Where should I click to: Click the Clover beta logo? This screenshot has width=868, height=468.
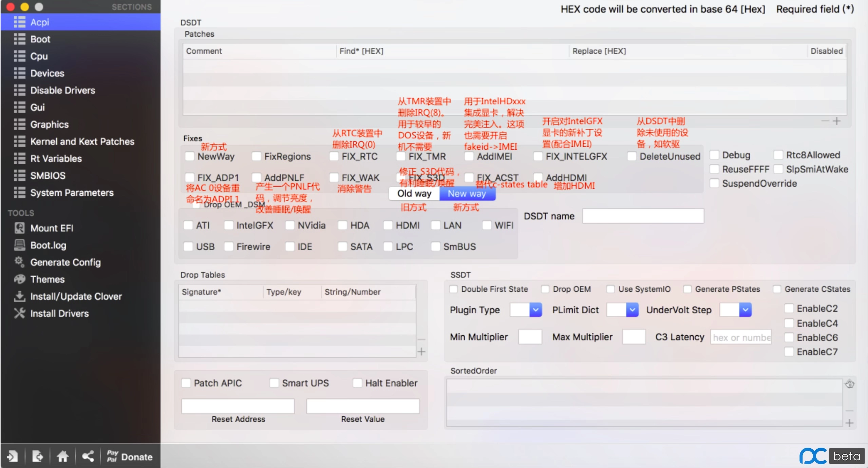[832, 456]
